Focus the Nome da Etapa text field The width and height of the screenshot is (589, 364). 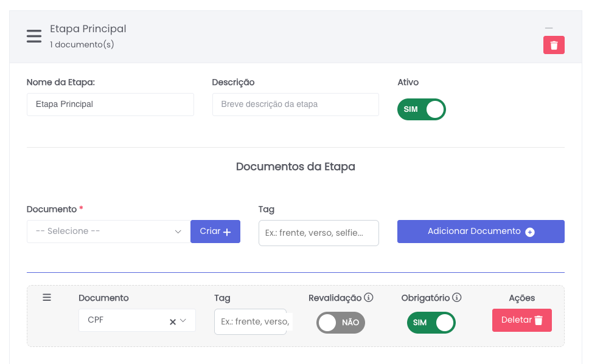(x=110, y=105)
